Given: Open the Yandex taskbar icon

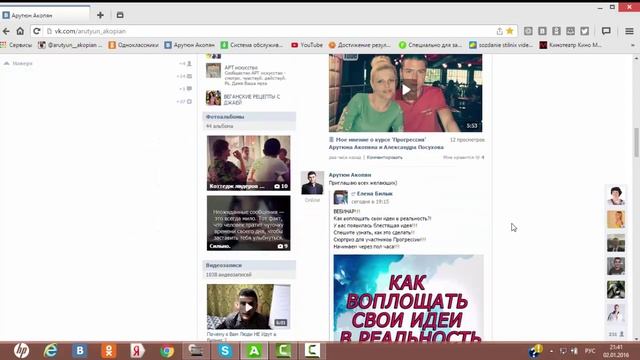Looking at the screenshot, I should pos(138,351).
